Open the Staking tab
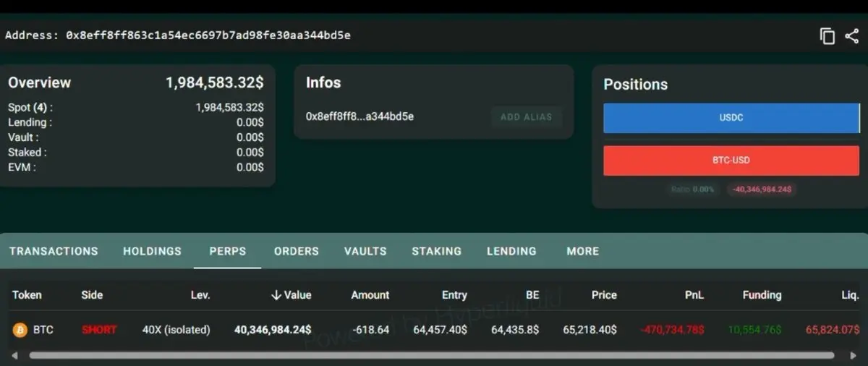The width and height of the screenshot is (868, 366). click(436, 251)
